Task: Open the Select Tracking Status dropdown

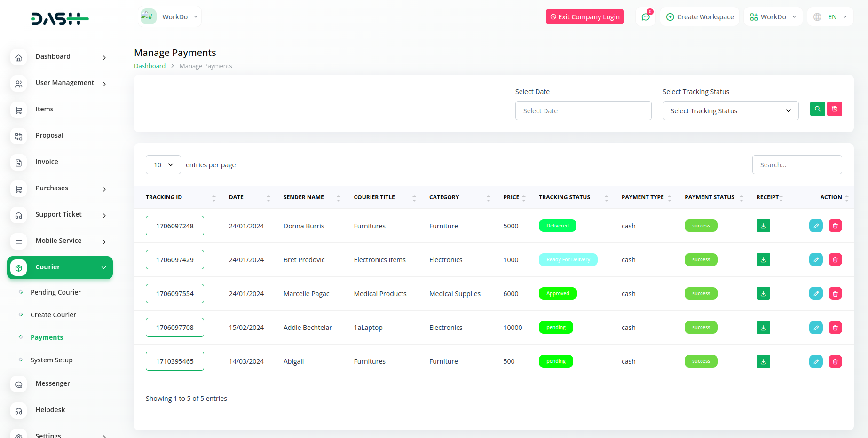Action: 730,111
